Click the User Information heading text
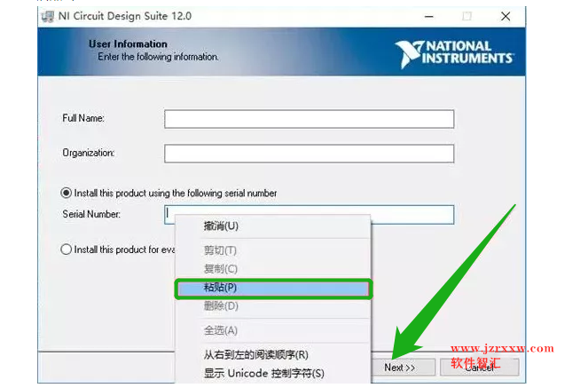 [x=128, y=44]
